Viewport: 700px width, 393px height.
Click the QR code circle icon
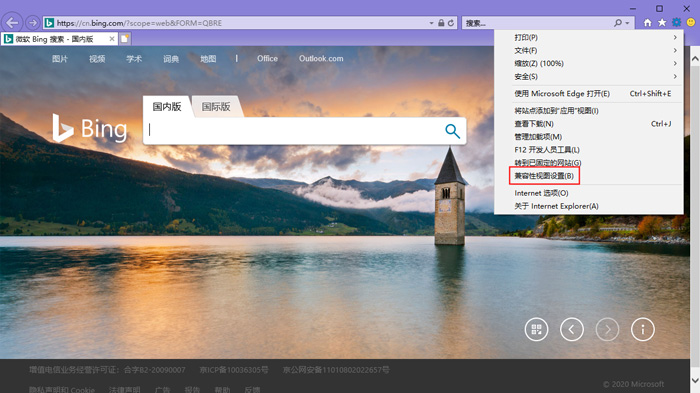pos(536,330)
